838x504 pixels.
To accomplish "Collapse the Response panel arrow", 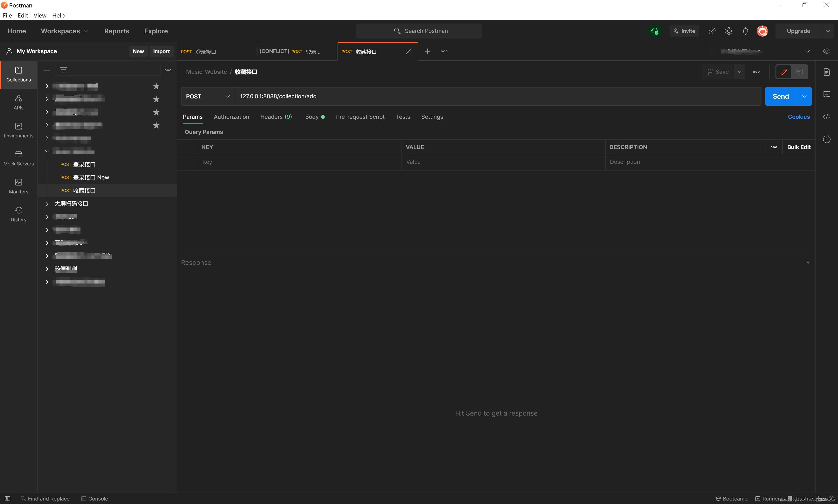I will [x=808, y=262].
